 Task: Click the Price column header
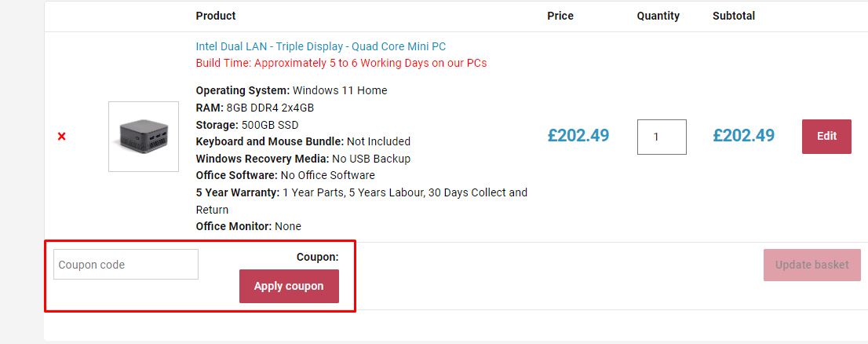(x=560, y=16)
